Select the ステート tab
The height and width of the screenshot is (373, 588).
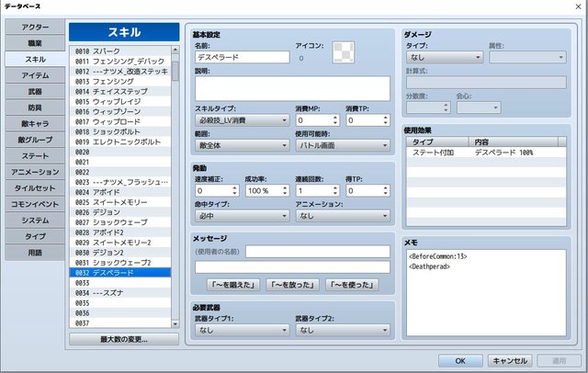pyautogui.click(x=35, y=156)
